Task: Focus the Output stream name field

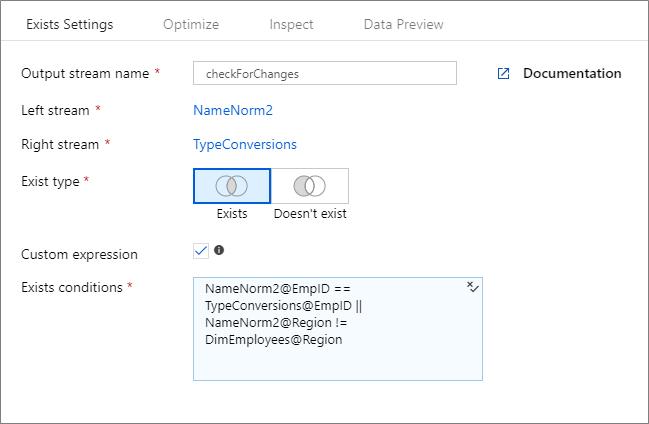Action: pos(325,73)
